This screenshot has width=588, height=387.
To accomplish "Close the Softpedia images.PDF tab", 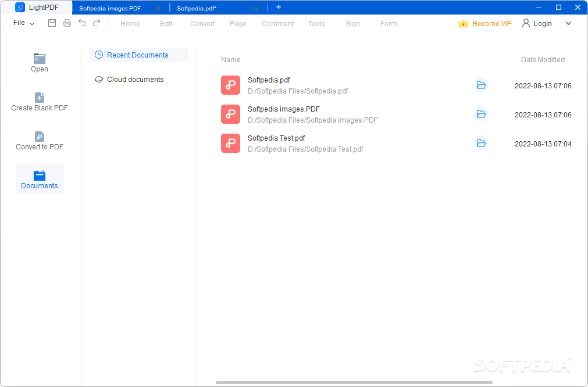I will tap(158, 8).
